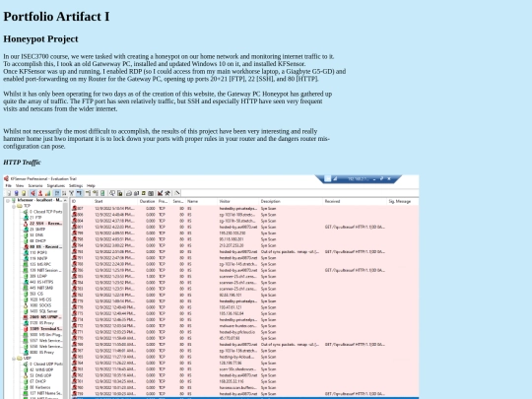This screenshot has height=399, width=532.
Task: Click the magnifier find icon in toolbar
Action: tap(112, 193)
